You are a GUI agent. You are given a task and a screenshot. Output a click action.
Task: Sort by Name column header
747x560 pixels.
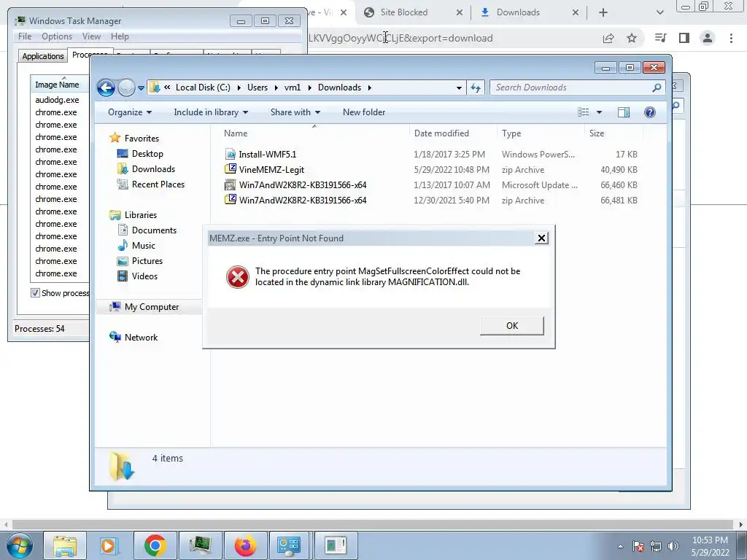[x=236, y=133]
